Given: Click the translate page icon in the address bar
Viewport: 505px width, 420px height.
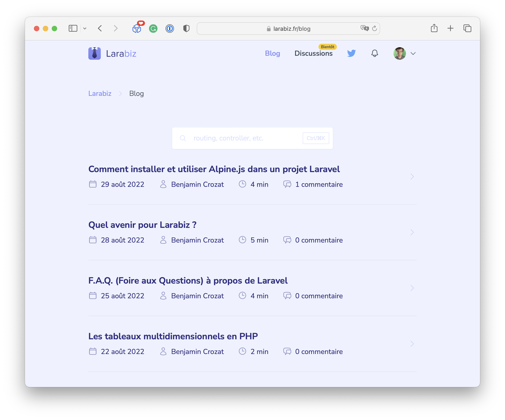Looking at the screenshot, I should pyautogui.click(x=364, y=28).
